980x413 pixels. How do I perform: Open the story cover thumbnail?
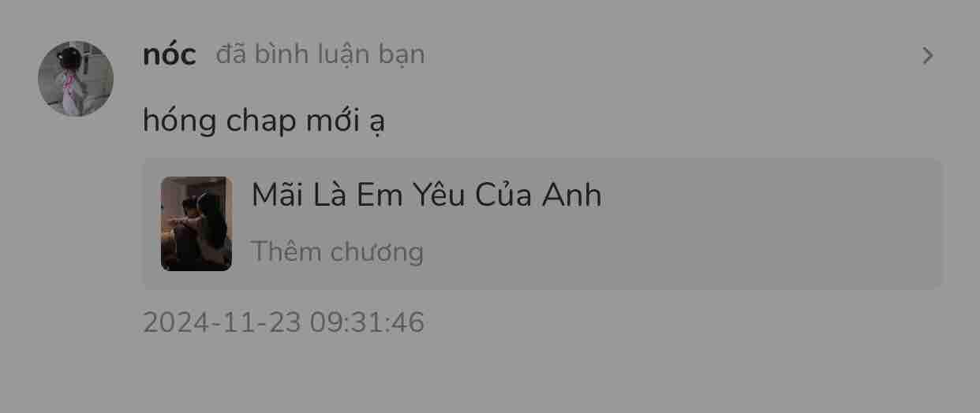coord(196,224)
